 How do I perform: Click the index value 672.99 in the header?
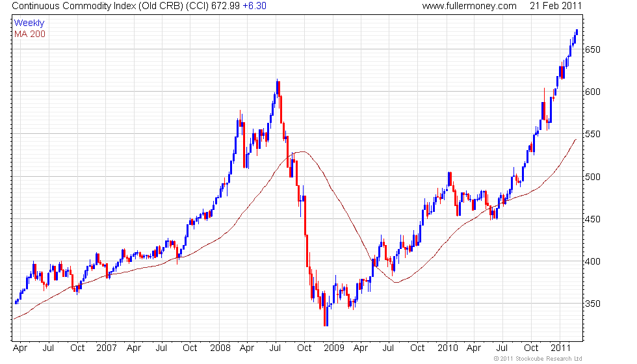tap(226, 6)
